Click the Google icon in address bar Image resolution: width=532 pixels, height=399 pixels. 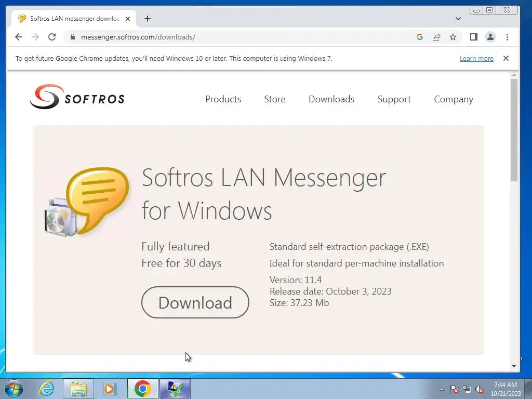tap(420, 37)
